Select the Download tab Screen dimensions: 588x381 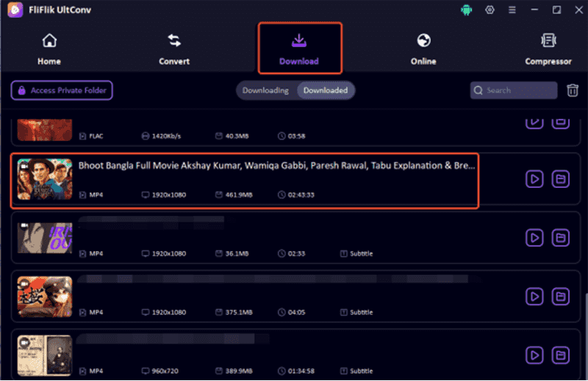[299, 48]
